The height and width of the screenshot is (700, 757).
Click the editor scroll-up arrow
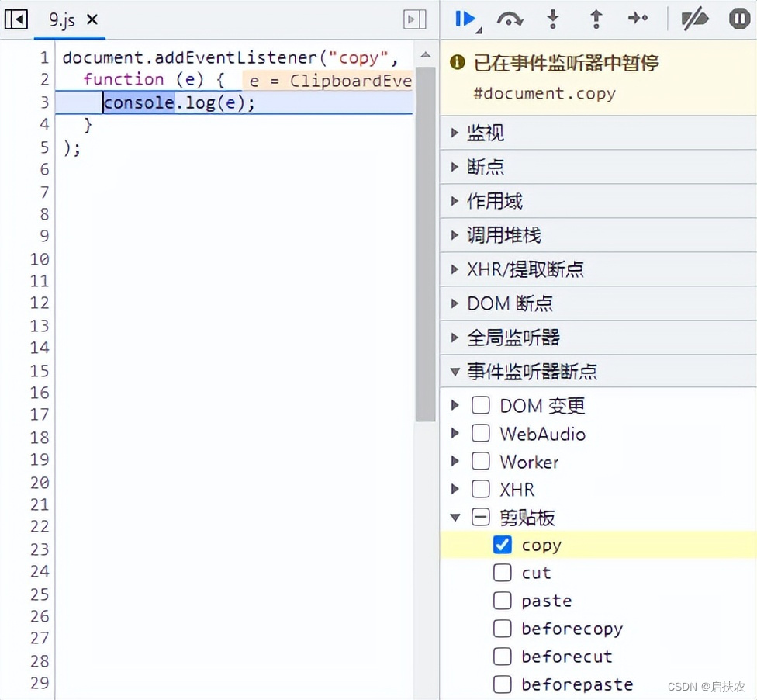[x=425, y=54]
